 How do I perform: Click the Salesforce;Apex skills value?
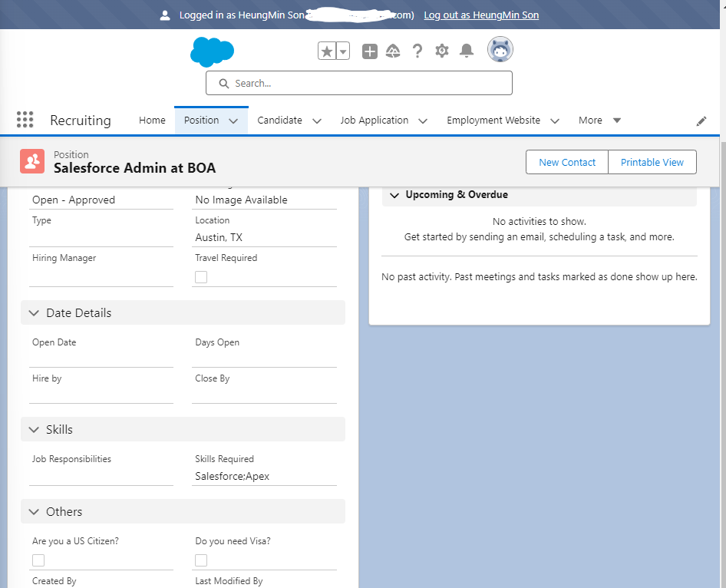232,476
